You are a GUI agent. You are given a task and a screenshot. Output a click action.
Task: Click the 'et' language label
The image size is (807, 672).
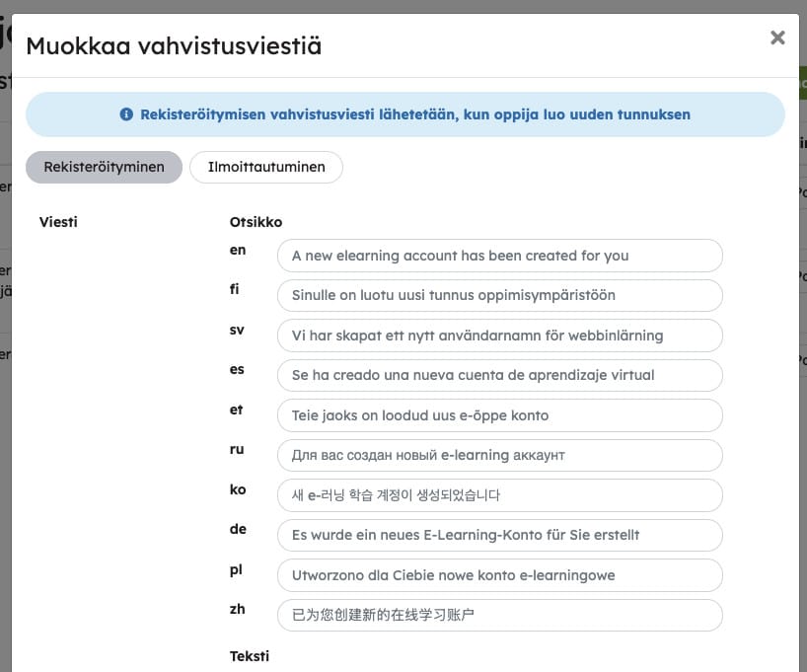[236, 410]
